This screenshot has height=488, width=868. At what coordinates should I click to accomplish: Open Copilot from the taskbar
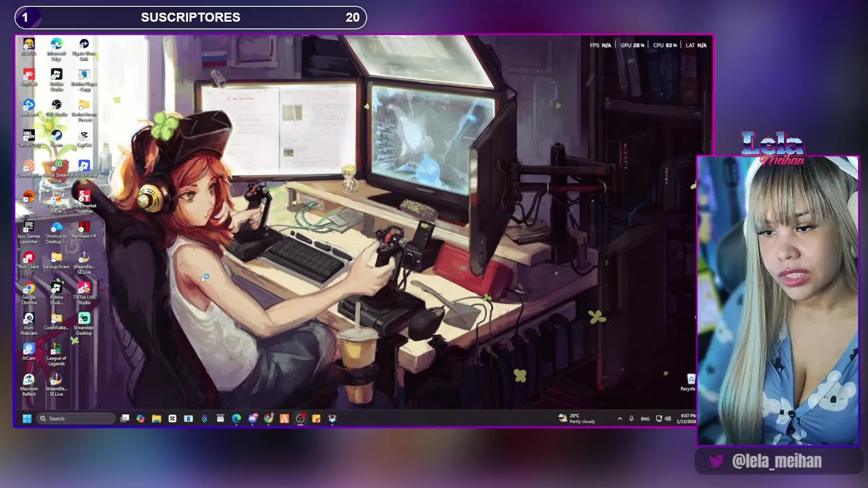coord(140,419)
